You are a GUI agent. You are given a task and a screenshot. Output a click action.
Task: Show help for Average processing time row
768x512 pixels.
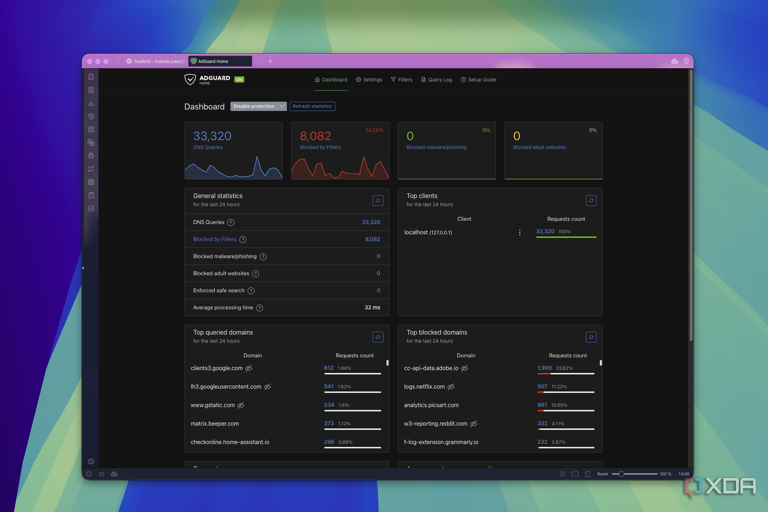(x=260, y=308)
